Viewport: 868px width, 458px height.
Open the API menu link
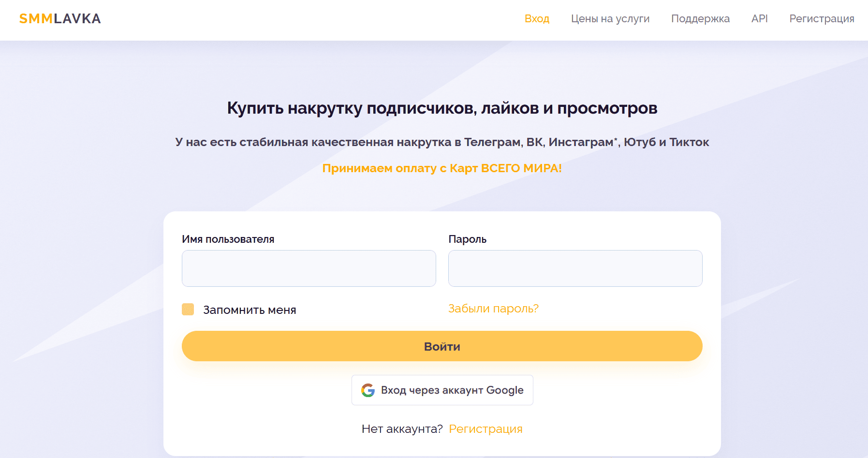point(760,19)
